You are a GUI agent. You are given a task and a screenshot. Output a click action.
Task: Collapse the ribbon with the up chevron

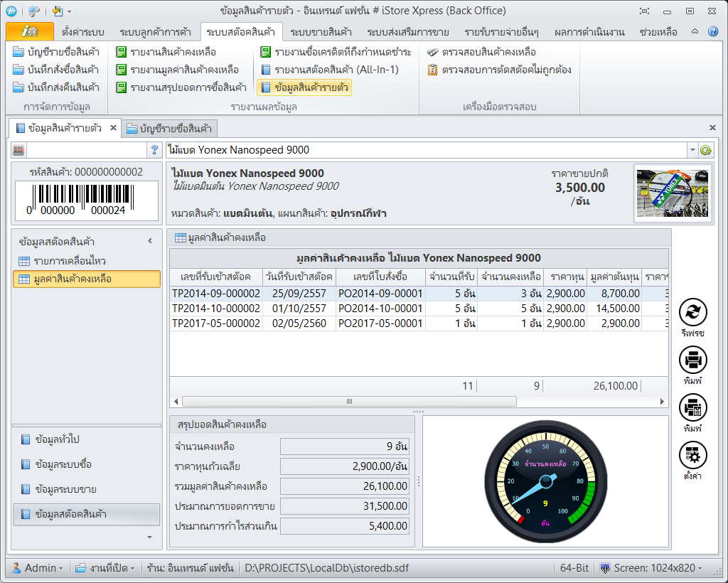tap(695, 31)
